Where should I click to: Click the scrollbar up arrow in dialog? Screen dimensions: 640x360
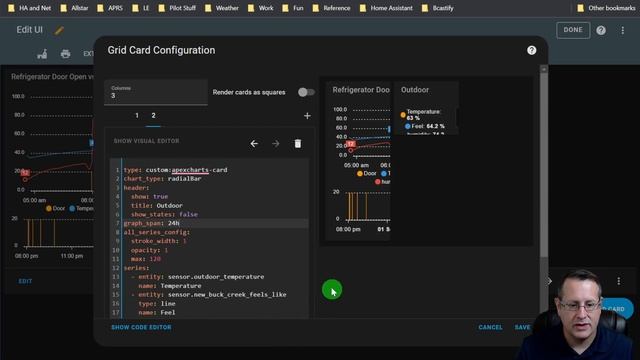[544, 69]
